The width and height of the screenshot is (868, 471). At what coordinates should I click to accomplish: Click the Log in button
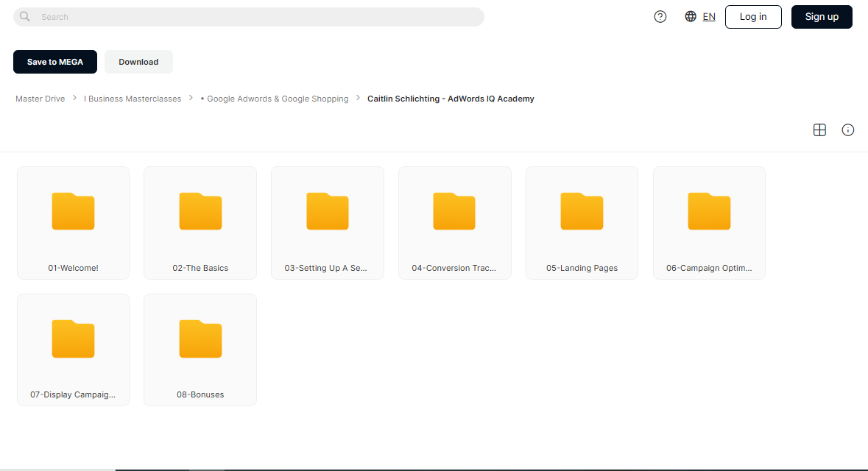click(753, 17)
